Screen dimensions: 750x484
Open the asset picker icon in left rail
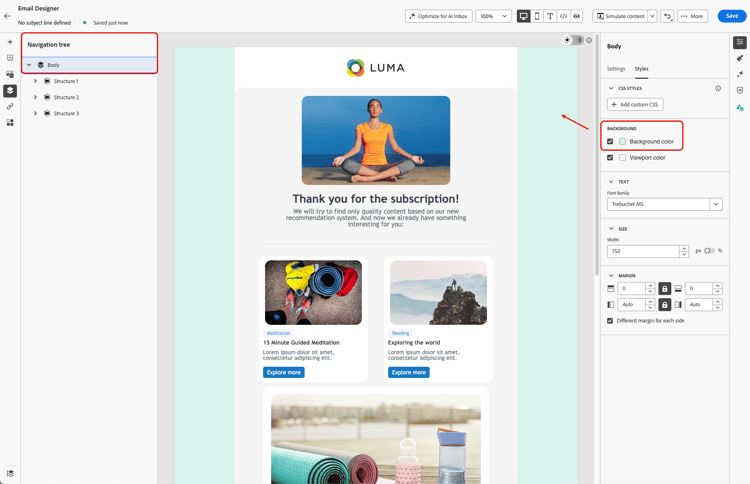10,74
